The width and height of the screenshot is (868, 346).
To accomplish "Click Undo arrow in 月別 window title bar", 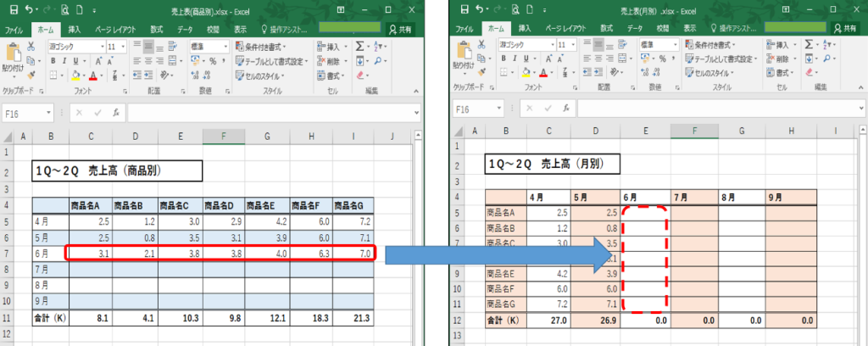I will (481, 10).
